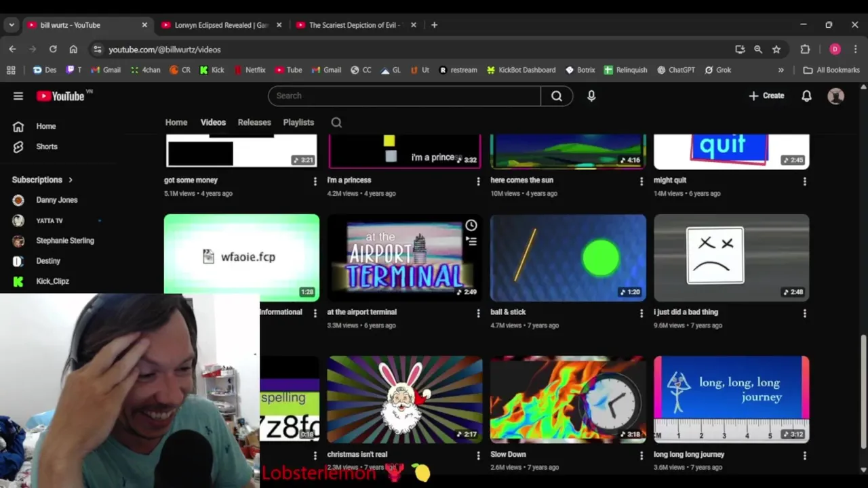Open Chrome three-dot menu
This screenshot has width=868, height=488.
coord(855,49)
